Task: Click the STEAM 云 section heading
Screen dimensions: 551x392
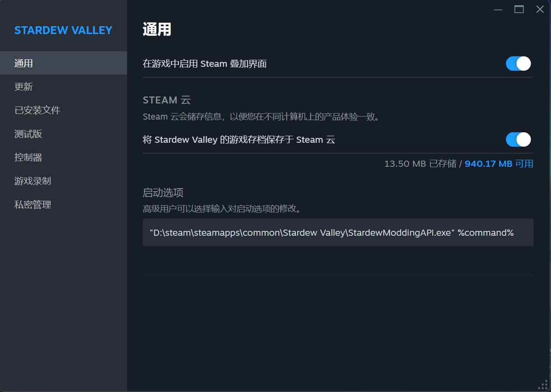Action: point(167,100)
